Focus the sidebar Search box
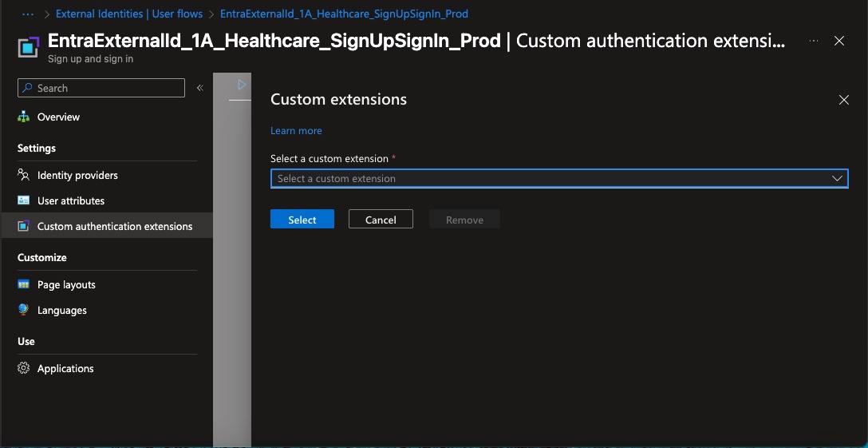Viewport: 868px width, 448px height. pyautogui.click(x=101, y=88)
